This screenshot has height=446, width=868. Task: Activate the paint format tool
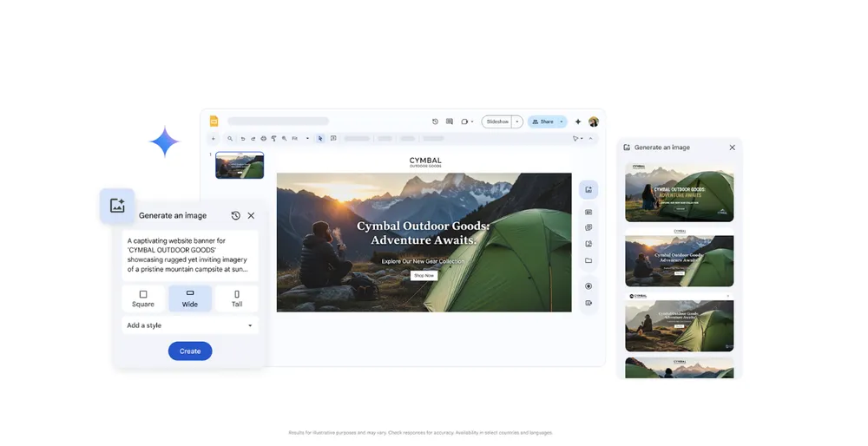tap(274, 139)
